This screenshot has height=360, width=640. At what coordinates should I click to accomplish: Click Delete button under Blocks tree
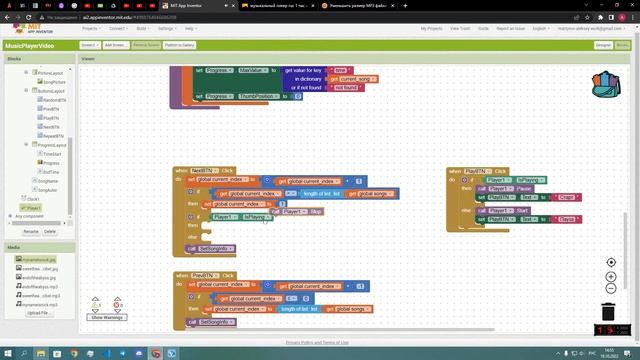(50, 231)
